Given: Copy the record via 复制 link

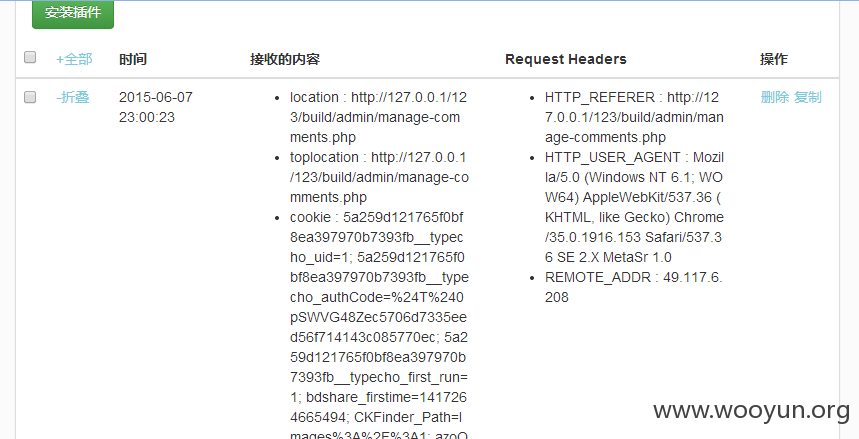Looking at the screenshot, I should 808,98.
